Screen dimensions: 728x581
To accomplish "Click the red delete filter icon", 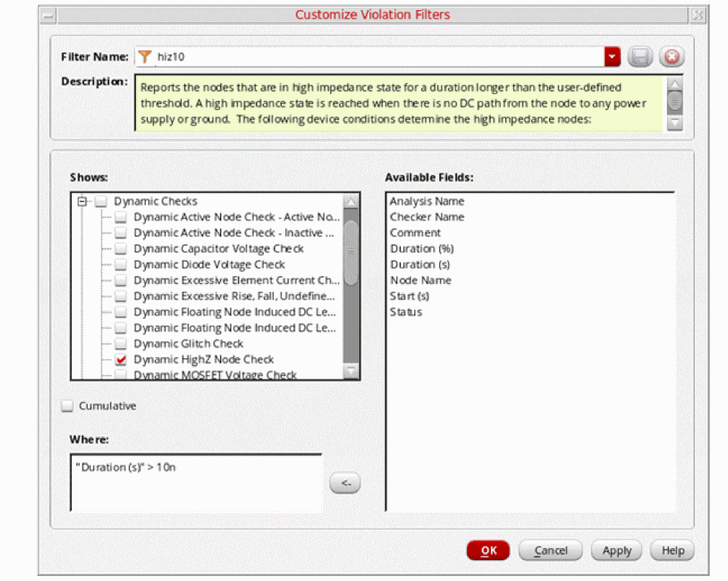I will click(671, 57).
